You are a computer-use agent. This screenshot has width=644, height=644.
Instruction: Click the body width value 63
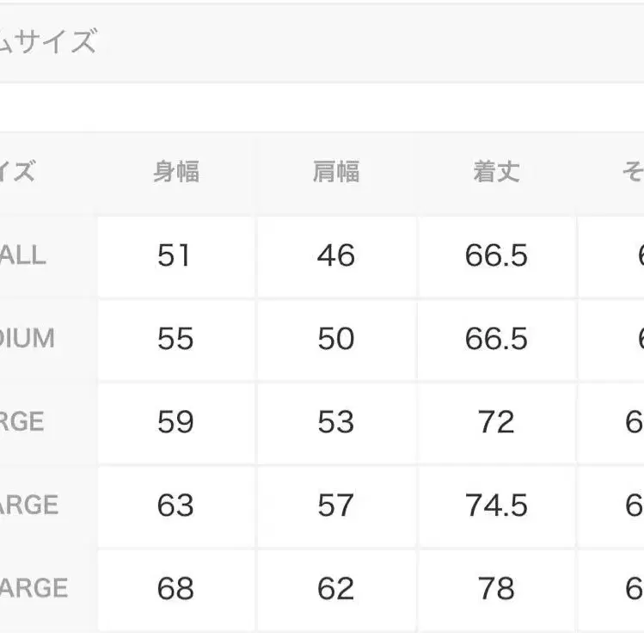coord(175,506)
